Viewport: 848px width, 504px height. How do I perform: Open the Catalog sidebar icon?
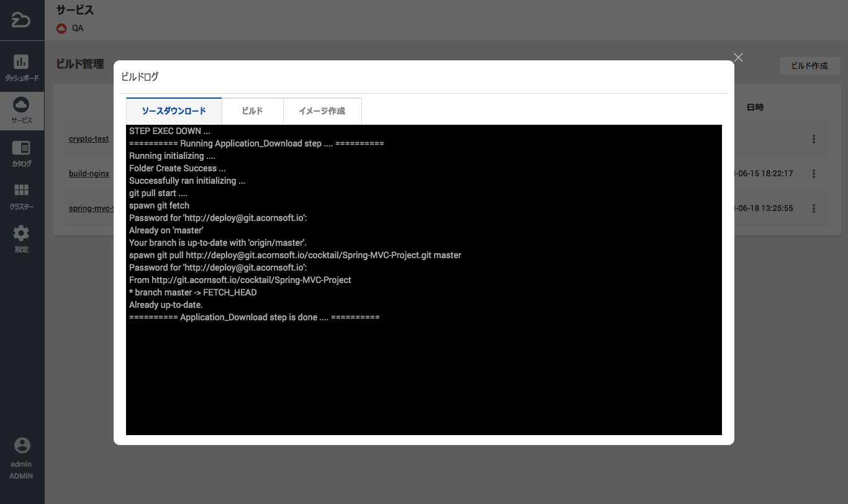coord(21,148)
